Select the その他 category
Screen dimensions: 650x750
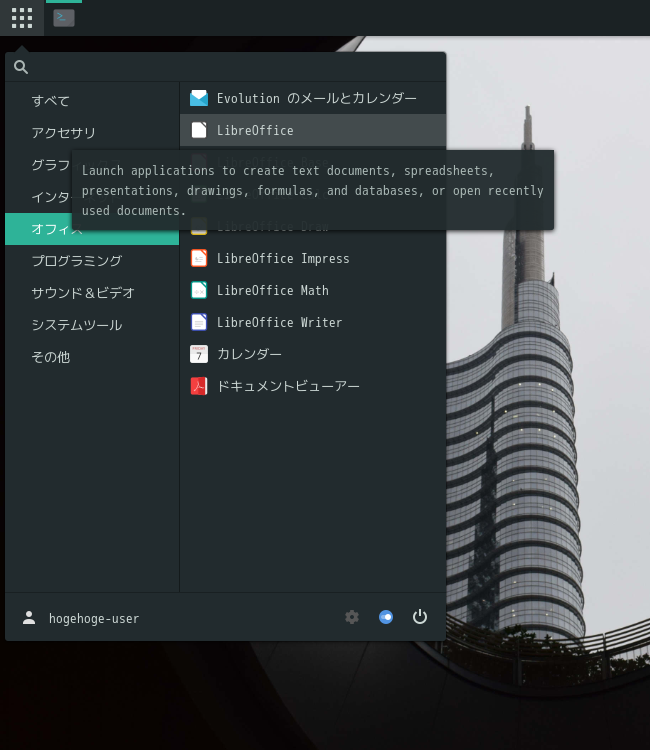92,357
